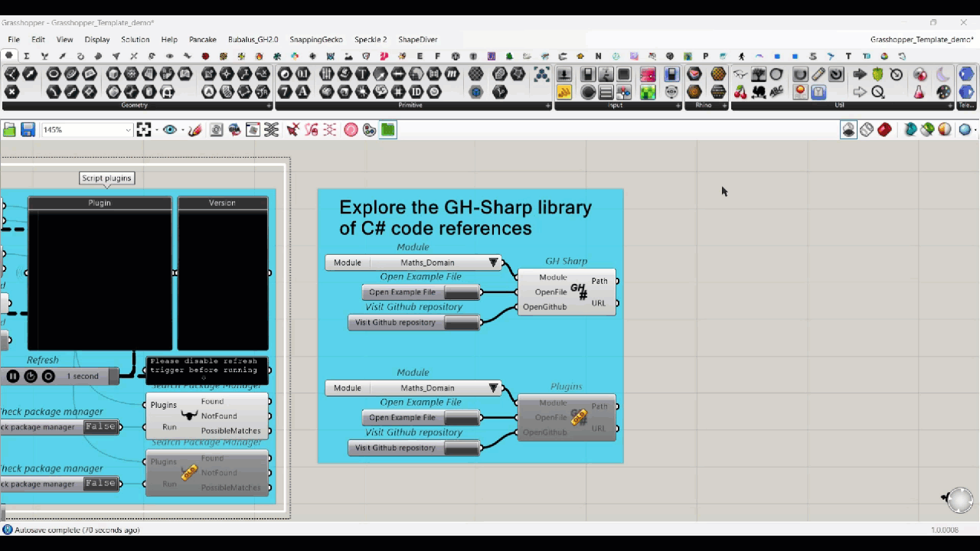Click the green hop icon in Util panel

pyautogui.click(x=878, y=74)
